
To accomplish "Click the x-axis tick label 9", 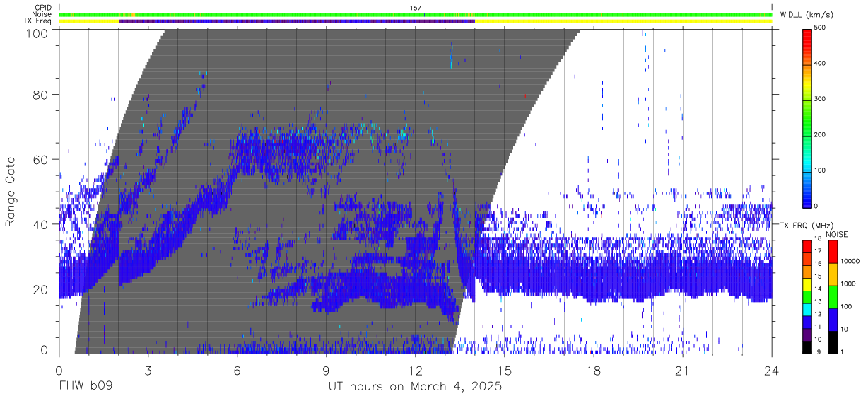I will [326, 371].
